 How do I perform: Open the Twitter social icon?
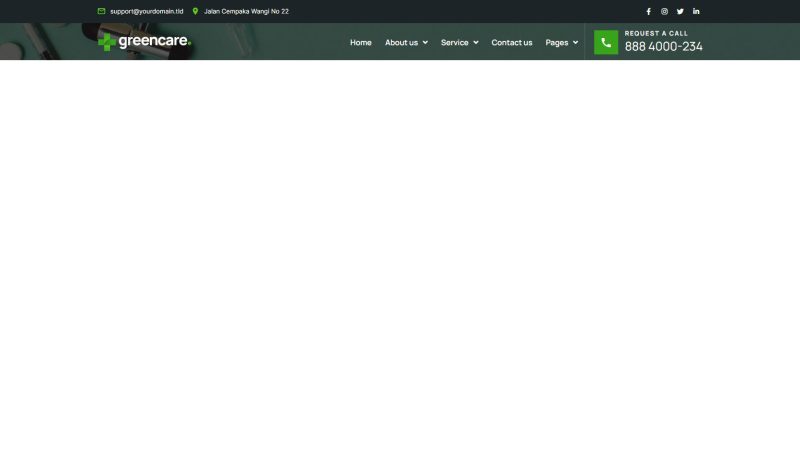coord(680,11)
